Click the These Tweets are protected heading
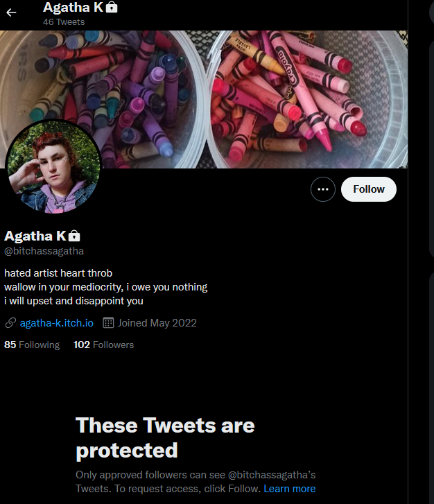This screenshot has height=504, width=434. [165, 437]
